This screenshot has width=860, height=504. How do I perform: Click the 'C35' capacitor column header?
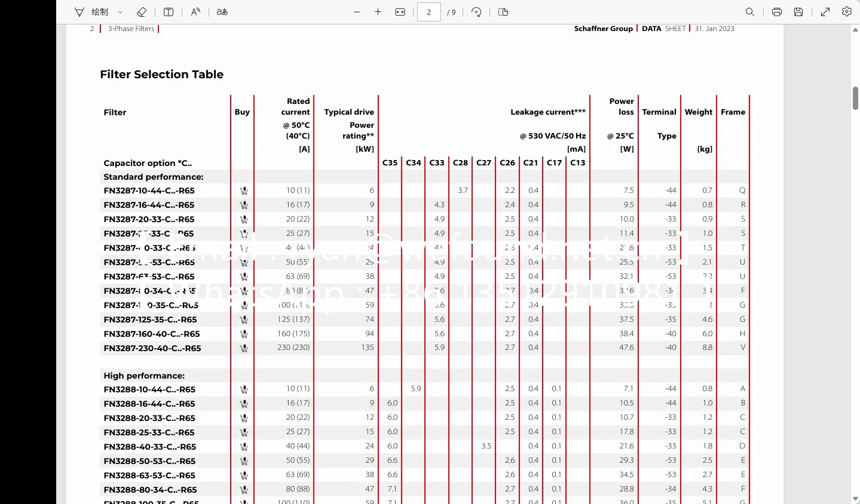[x=390, y=162]
